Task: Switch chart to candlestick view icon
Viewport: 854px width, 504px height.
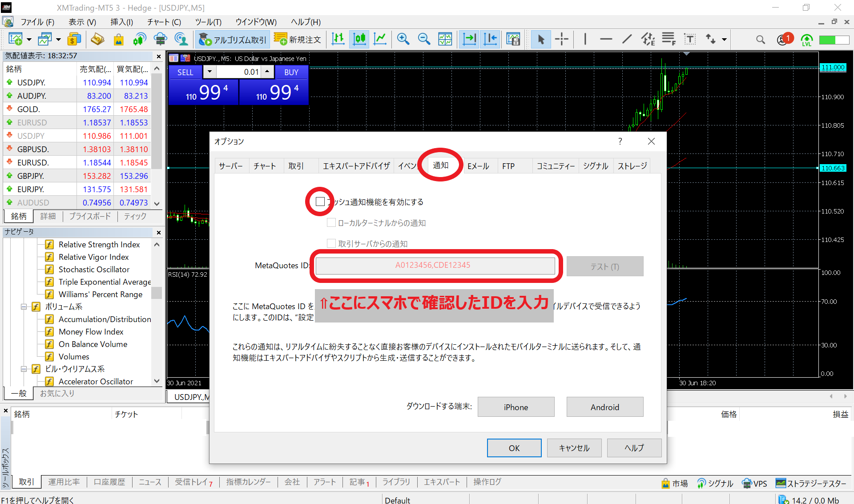Action: [359, 40]
